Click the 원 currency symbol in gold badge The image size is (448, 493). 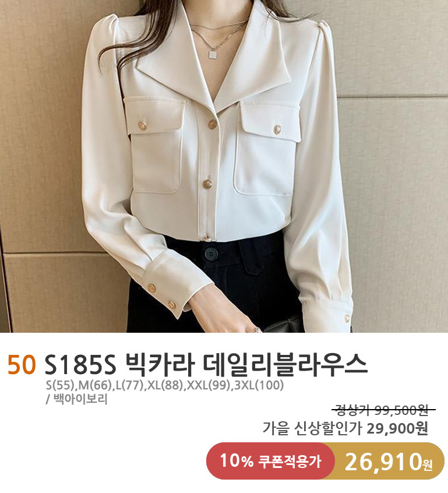(x=428, y=464)
